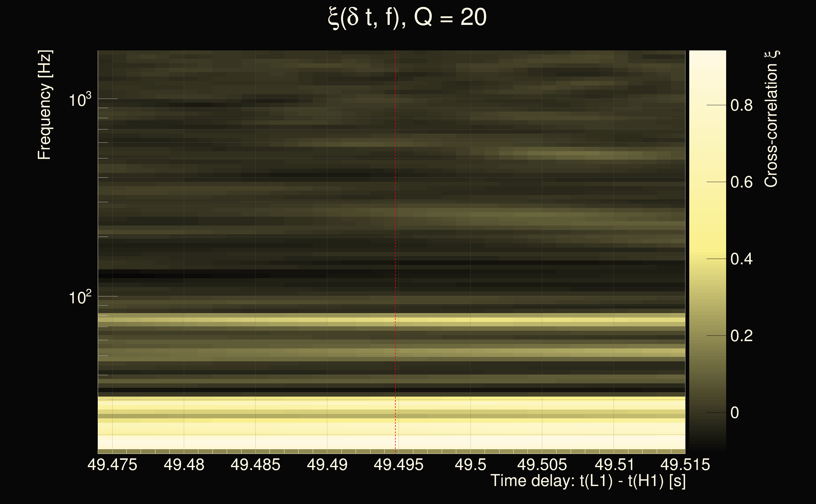Click the 49.515 time axis label
This screenshot has height=504, width=816.
pyautogui.click(x=685, y=465)
